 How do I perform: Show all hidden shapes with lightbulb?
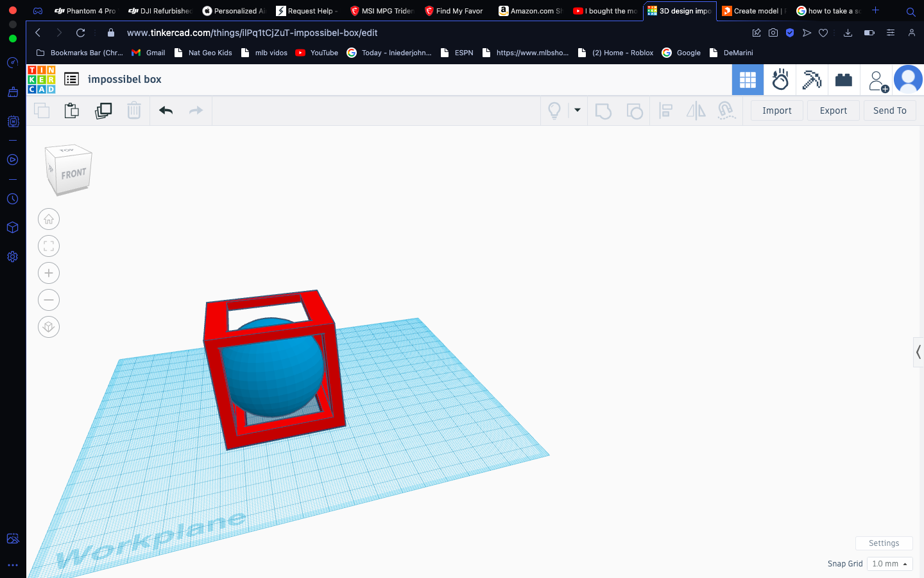click(554, 110)
